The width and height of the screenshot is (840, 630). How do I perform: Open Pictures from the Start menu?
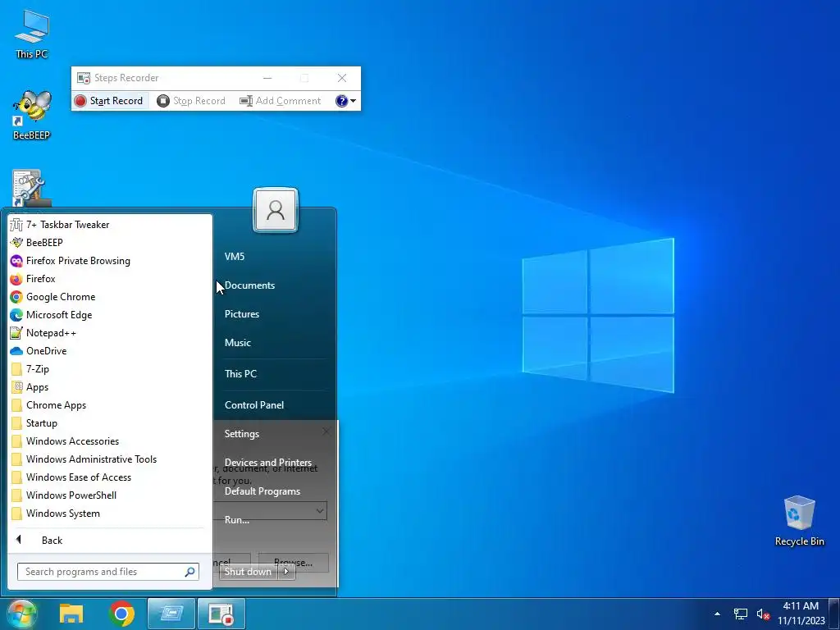(242, 314)
